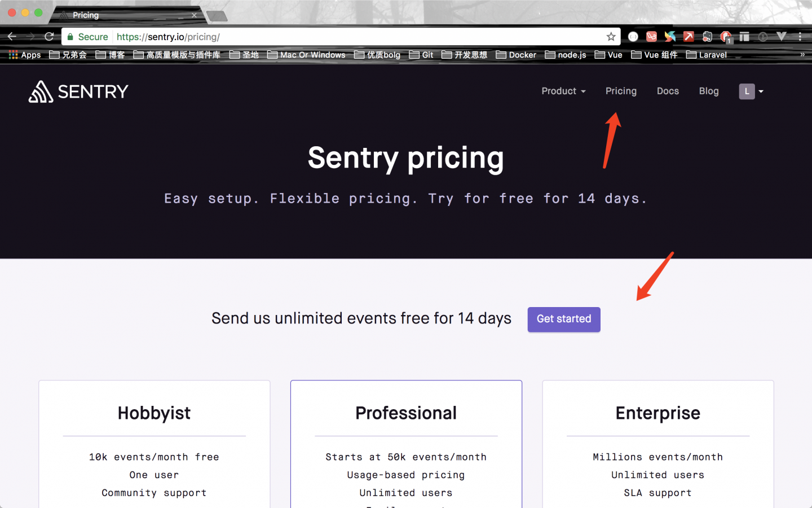This screenshot has height=508, width=812.
Task: Open the Docker bookmarks folder
Action: coord(516,55)
